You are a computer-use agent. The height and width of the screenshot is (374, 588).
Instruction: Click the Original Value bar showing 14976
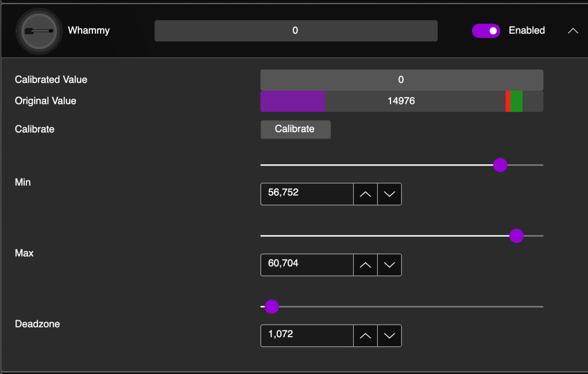pos(401,101)
